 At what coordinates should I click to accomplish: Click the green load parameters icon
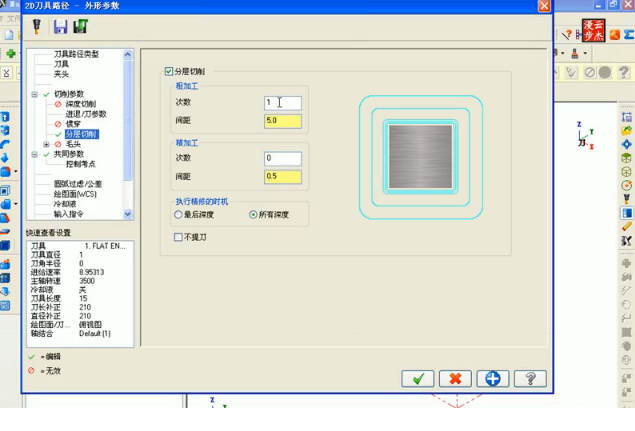coord(81,27)
